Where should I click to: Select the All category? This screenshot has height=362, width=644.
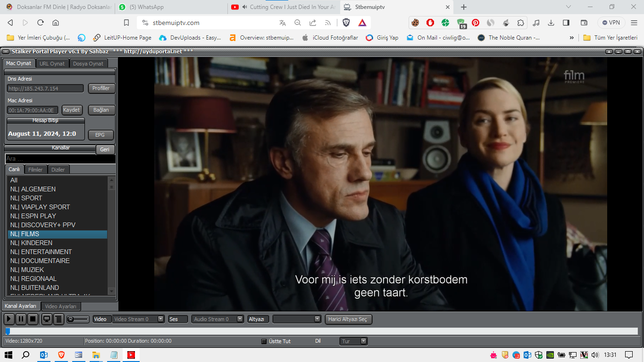pos(58,180)
